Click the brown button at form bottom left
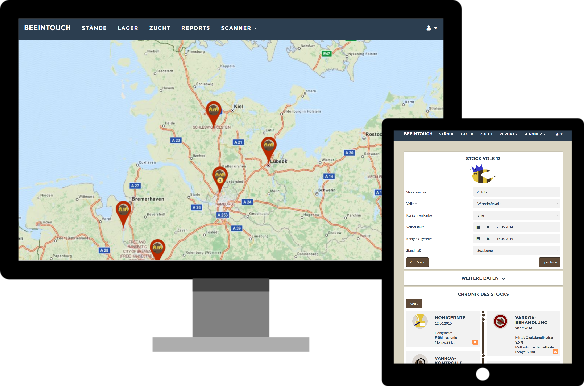 coord(417,262)
